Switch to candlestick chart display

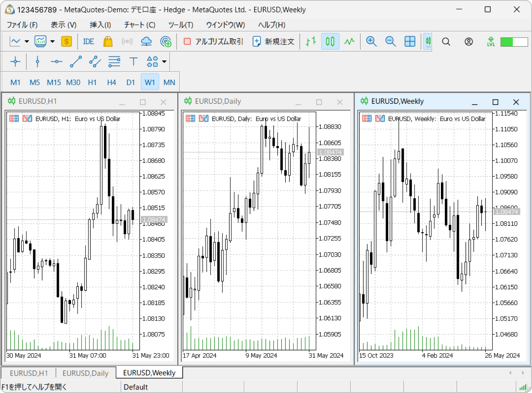pos(330,42)
